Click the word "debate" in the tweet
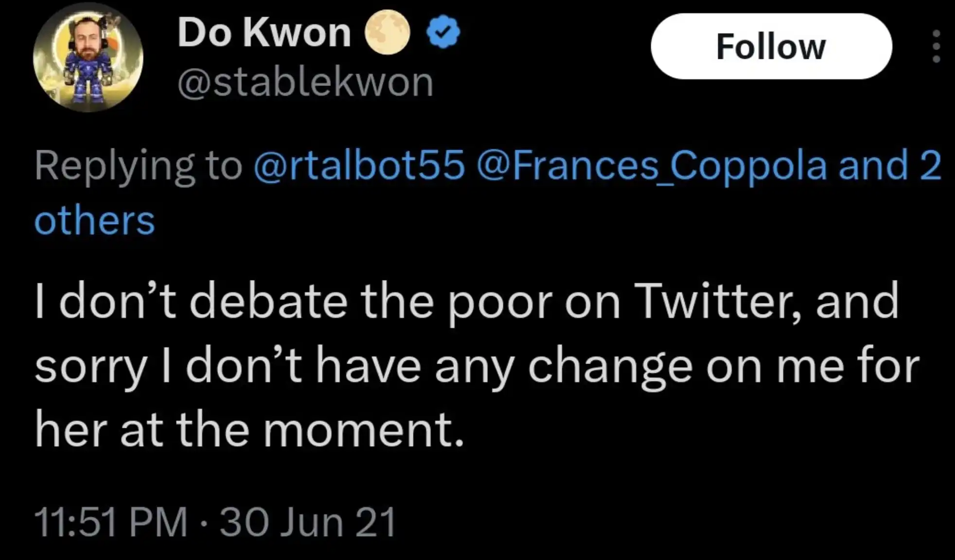955x560 pixels. click(268, 301)
